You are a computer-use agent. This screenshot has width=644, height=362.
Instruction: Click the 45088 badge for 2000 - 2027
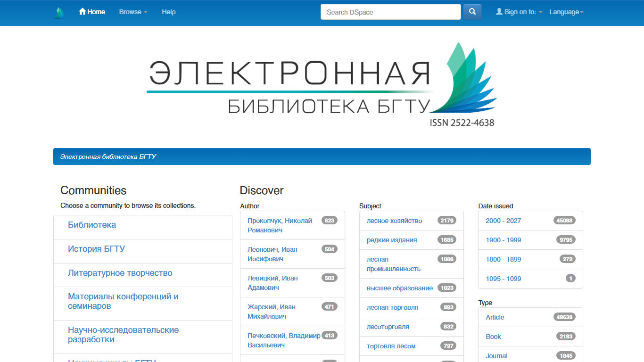coord(564,220)
